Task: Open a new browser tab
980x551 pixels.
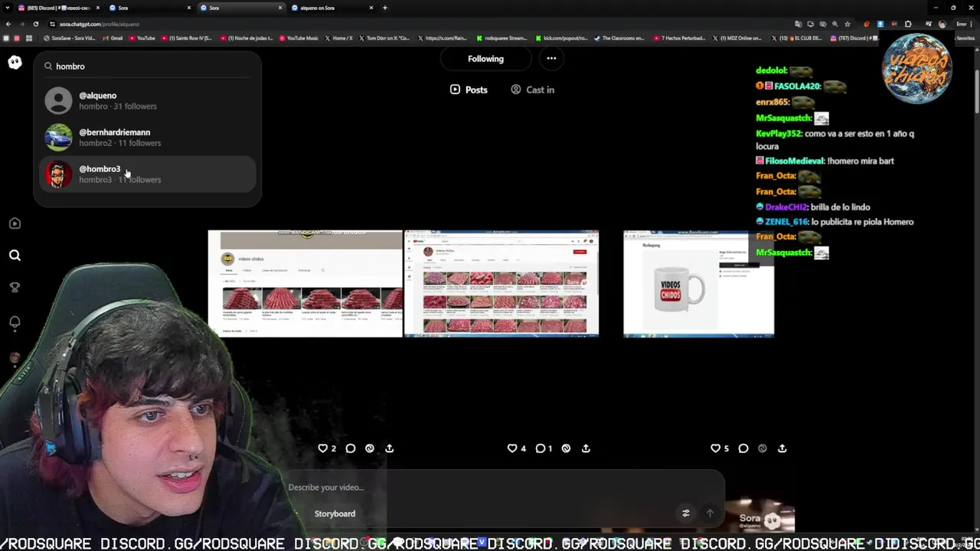Action: pos(385,8)
